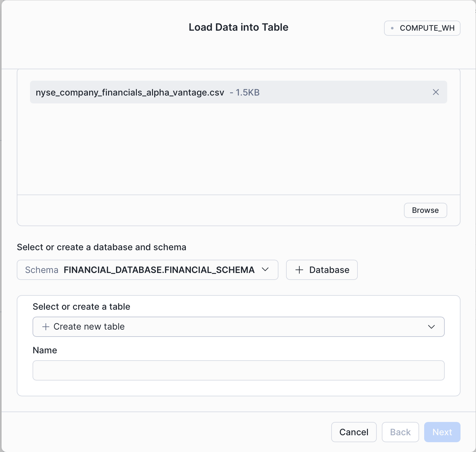Proceed by clicking Next
Image resolution: width=476 pixels, height=452 pixels.
442,432
